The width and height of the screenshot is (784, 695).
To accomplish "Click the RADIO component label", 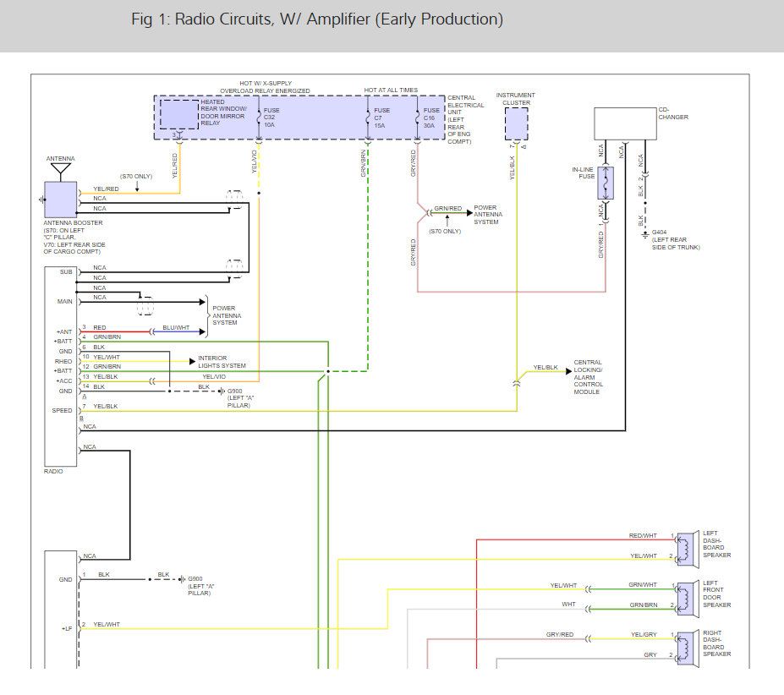I will coord(53,472).
